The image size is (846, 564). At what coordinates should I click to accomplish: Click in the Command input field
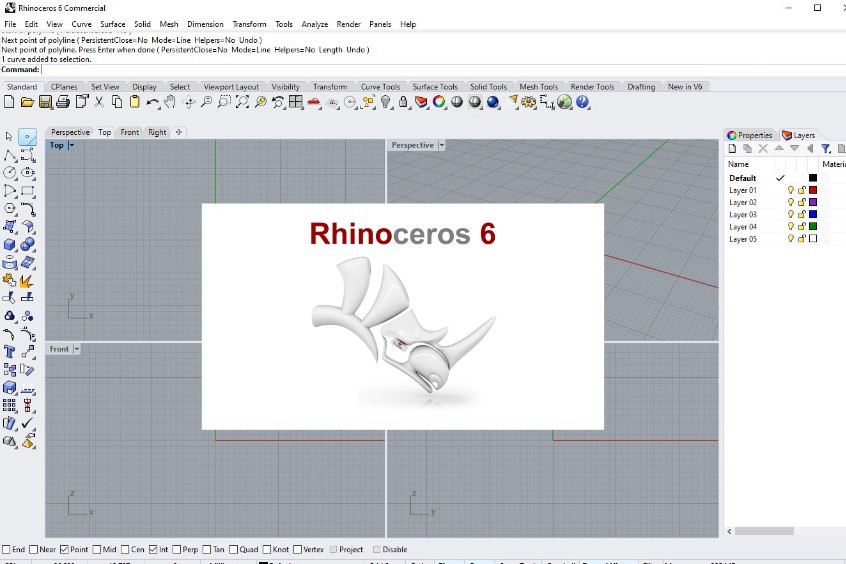point(442,70)
